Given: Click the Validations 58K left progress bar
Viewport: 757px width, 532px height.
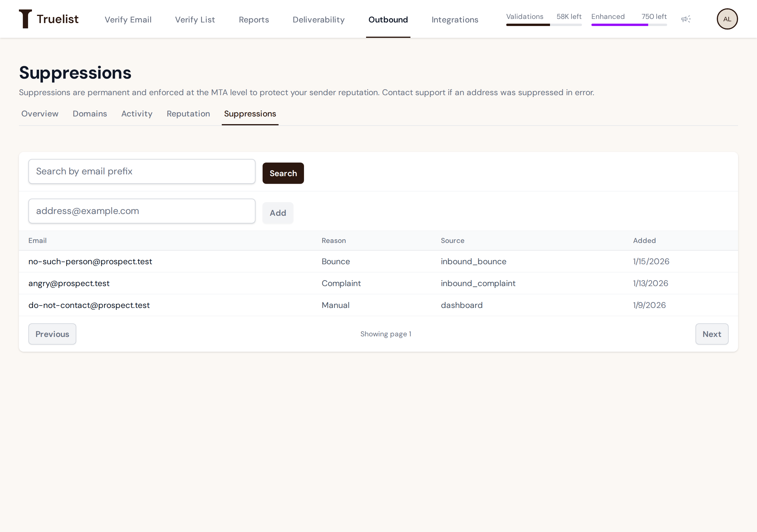Looking at the screenshot, I should tap(544, 25).
